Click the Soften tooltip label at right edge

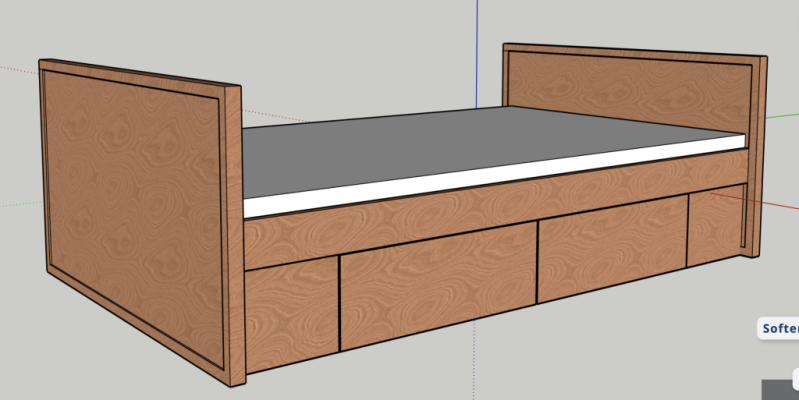[779, 328]
